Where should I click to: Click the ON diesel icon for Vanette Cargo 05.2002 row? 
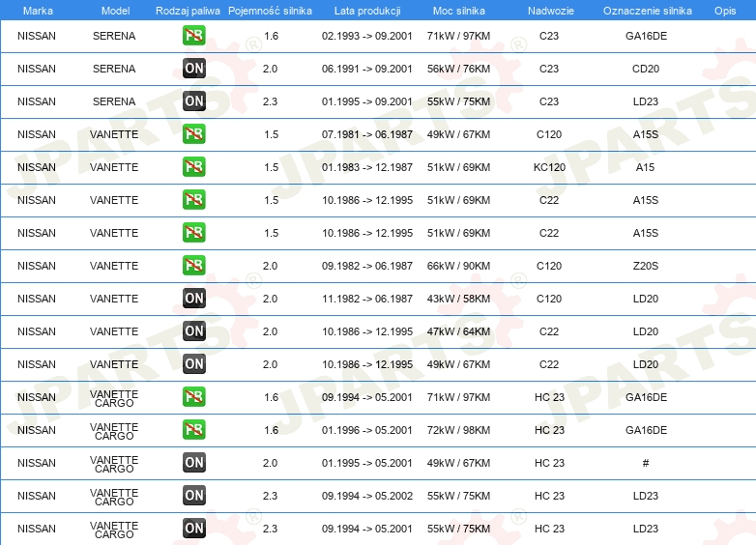pyautogui.click(x=193, y=496)
